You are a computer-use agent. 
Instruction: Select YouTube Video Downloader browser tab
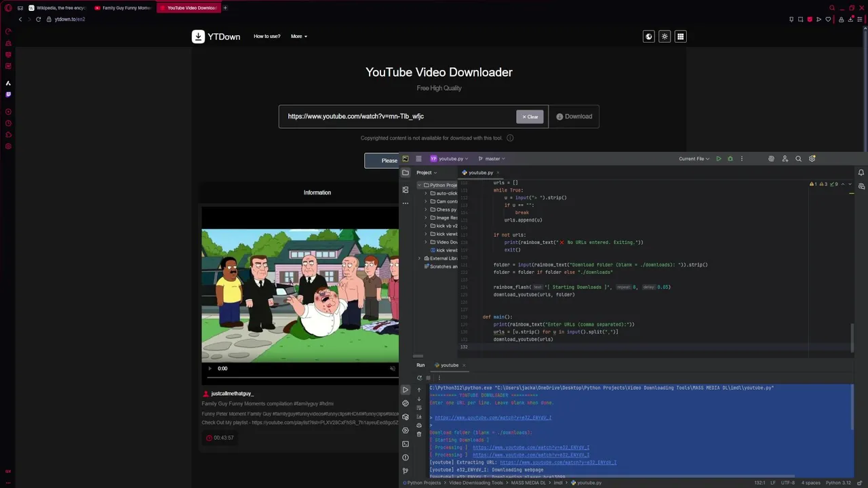pyautogui.click(x=189, y=8)
